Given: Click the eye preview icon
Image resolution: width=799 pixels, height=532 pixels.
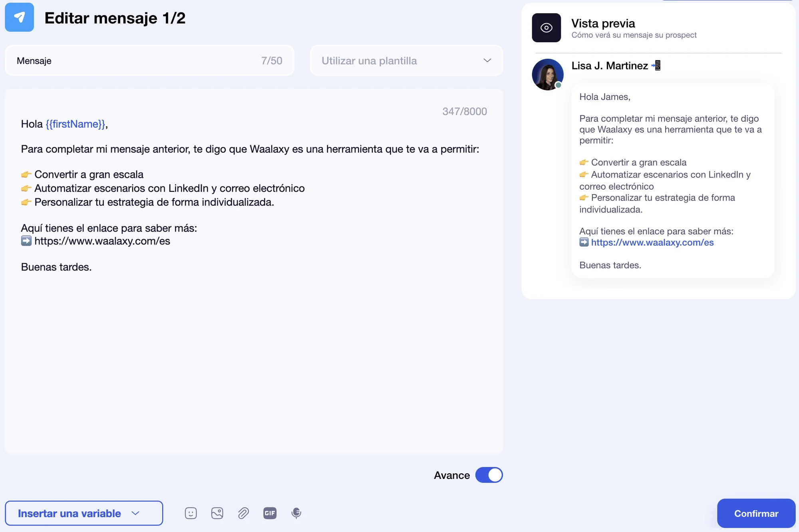Looking at the screenshot, I should (x=546, y=28).
